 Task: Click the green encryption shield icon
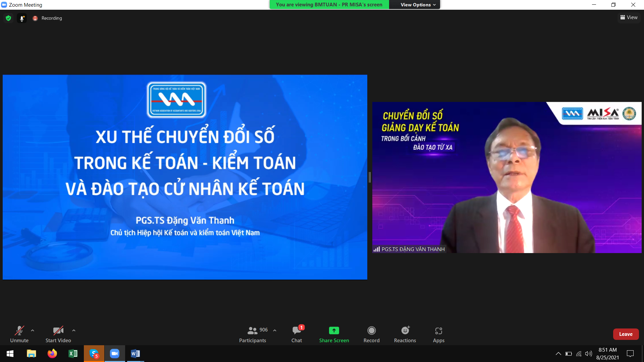tap(8, 18)
